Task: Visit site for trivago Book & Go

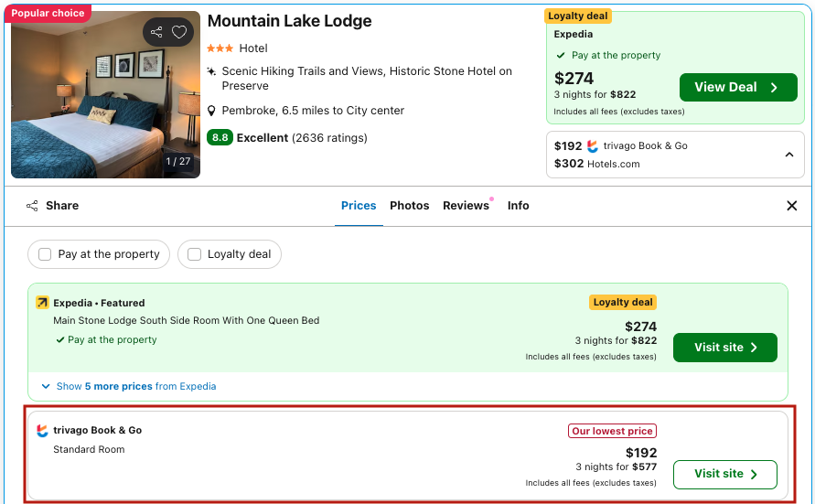Action: click(x=725, y=475)
